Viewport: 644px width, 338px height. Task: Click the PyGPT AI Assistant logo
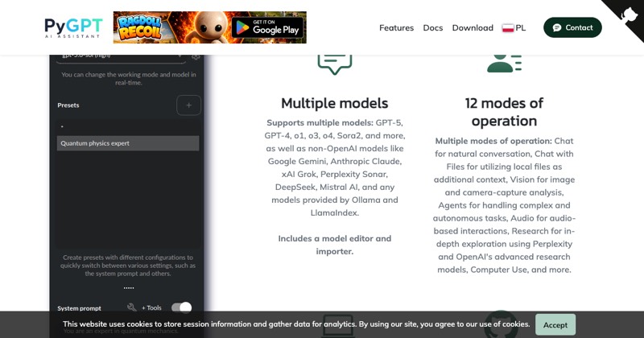click(x=72, y=27)
